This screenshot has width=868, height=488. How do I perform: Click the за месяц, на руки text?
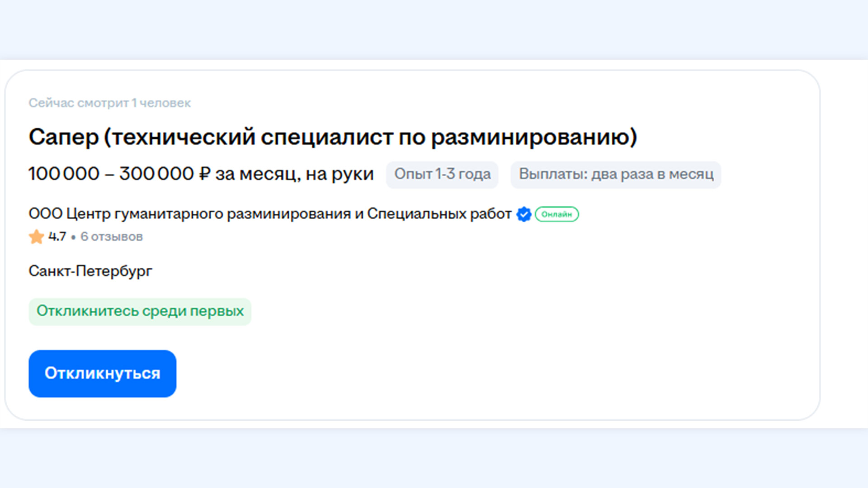coord(294,174)
